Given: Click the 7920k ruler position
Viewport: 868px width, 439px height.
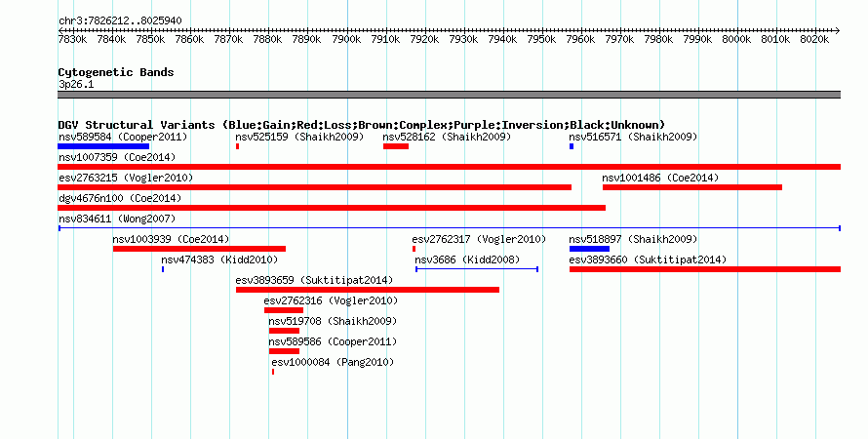Looking at the screenshot, I should click(424, 39).
